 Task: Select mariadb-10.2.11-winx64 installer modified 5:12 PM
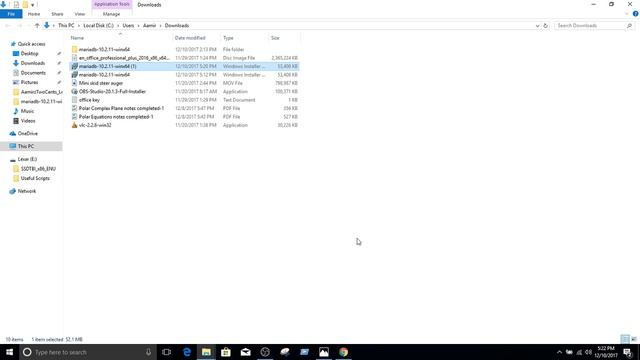(184, 75)
